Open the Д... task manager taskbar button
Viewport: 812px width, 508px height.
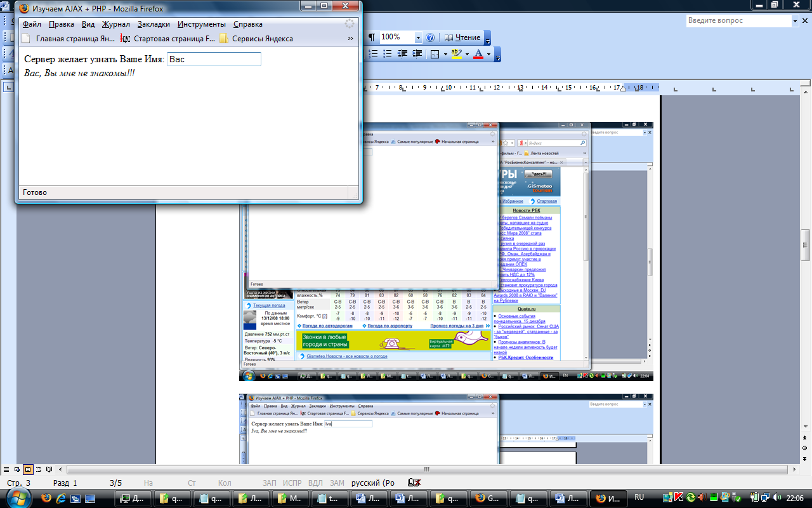tap(134, 498)
